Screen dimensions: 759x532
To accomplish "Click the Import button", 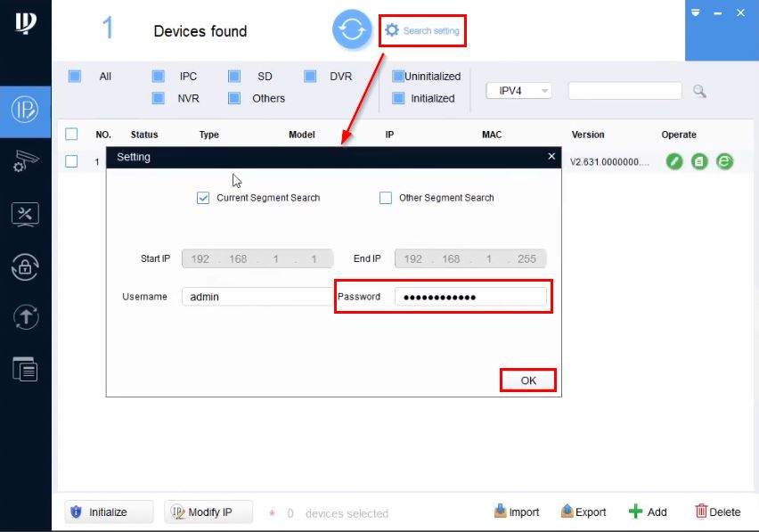I will coord(517,512).
